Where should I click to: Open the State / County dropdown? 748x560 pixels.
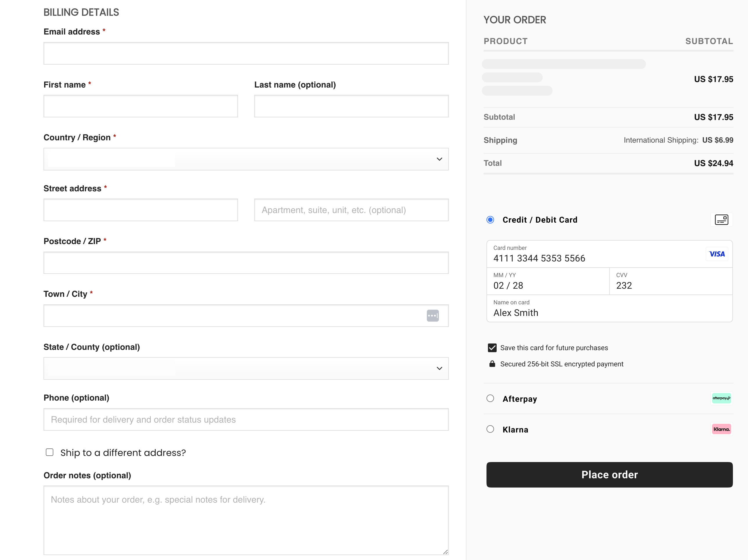(246, 368)
